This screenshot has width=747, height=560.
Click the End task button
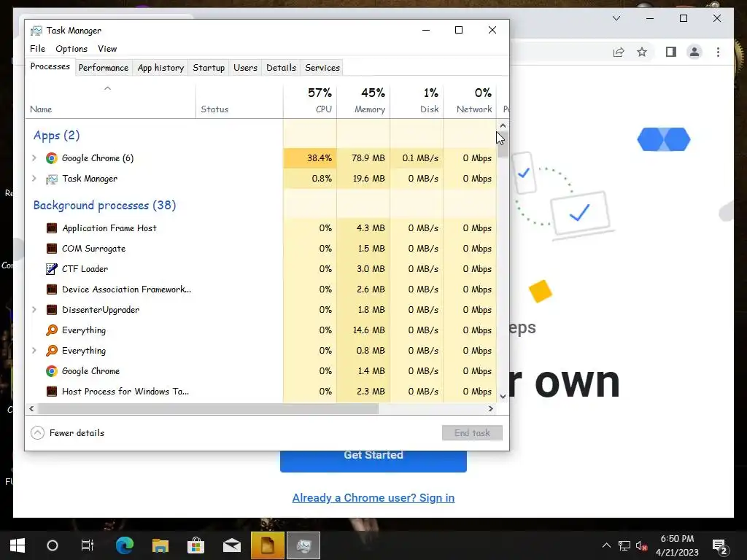472,433
